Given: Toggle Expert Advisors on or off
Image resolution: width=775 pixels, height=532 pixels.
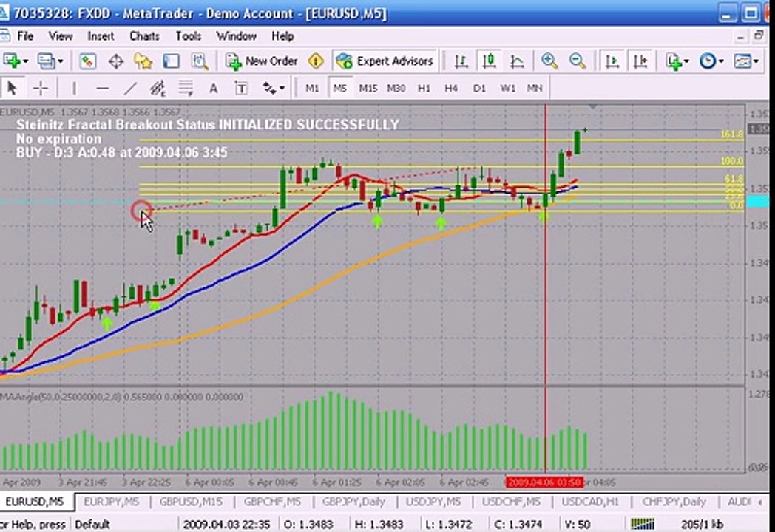Looking at the screenshot, I should point(385,61).
